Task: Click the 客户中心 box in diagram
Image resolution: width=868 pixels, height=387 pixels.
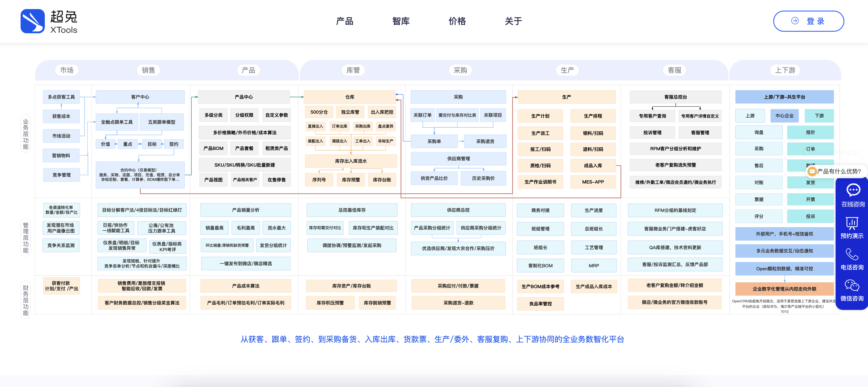Action: click(140, 97)
